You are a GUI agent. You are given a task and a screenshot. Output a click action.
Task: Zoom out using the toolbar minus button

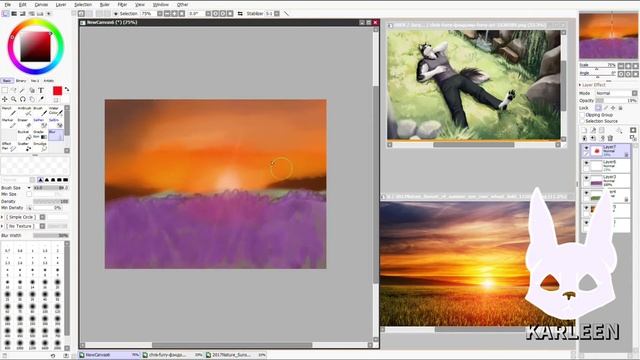tap(167, 13)
